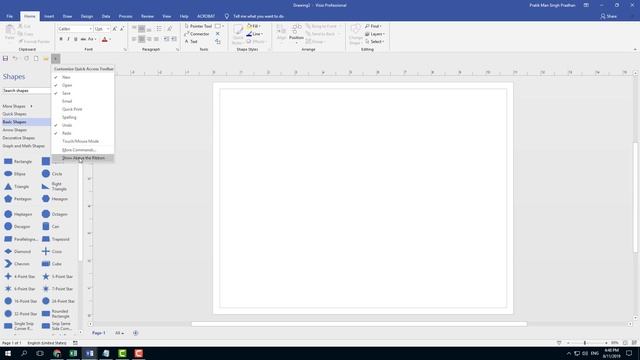Image resolution: width=640 pixels, height=360 pixels.
Task: Click the font color swatch button
Action: [104, 39]
